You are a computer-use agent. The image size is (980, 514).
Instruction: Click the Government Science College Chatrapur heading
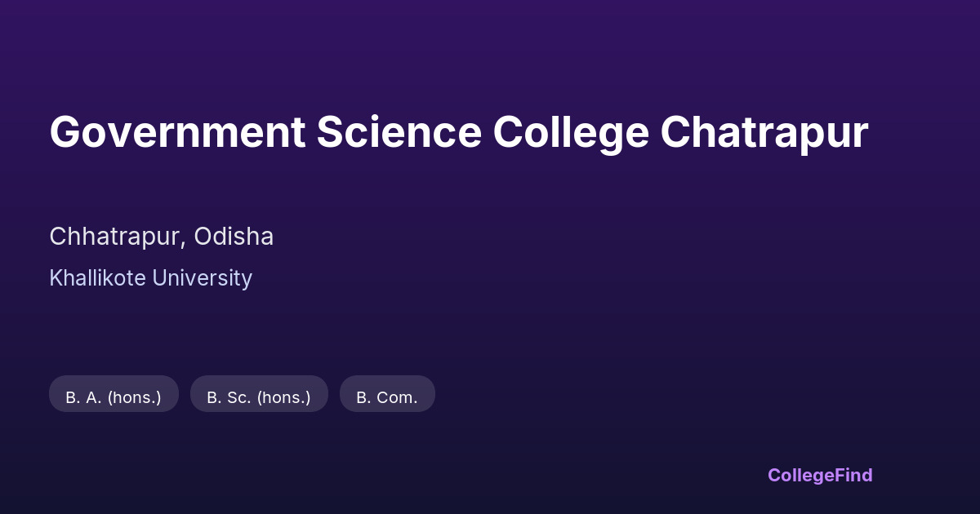click(458, 132)
